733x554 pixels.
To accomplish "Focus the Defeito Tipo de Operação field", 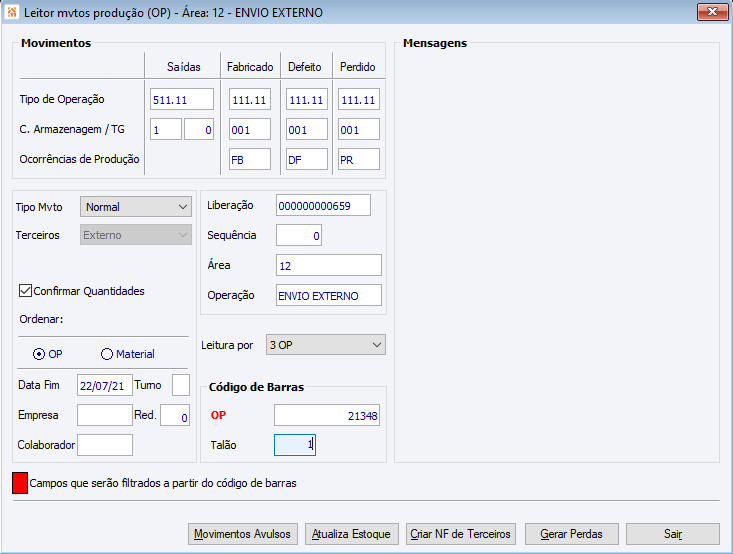I will 307,100.
